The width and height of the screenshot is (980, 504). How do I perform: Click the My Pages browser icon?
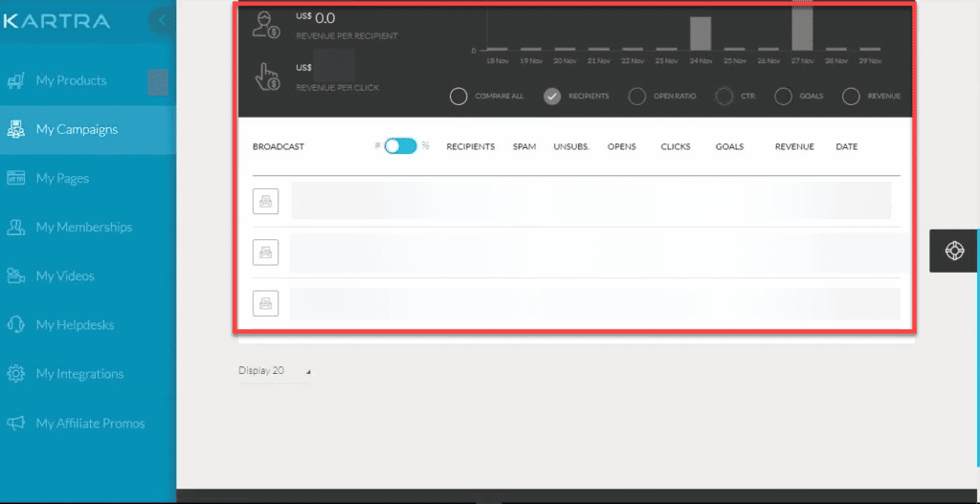15,178
